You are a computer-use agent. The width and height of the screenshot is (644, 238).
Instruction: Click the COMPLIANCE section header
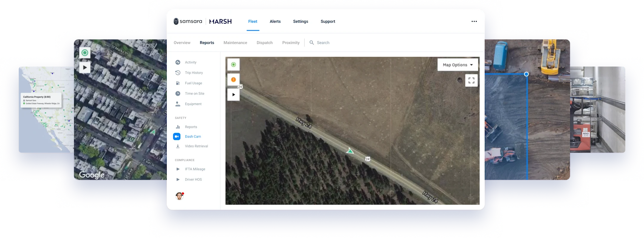(185, 160)
